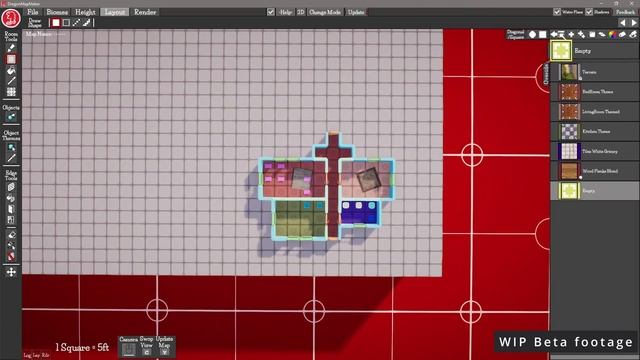The width and height of the screenshot is (640, 360).
Task: Click the Feedback button
Action: point(625,12)
